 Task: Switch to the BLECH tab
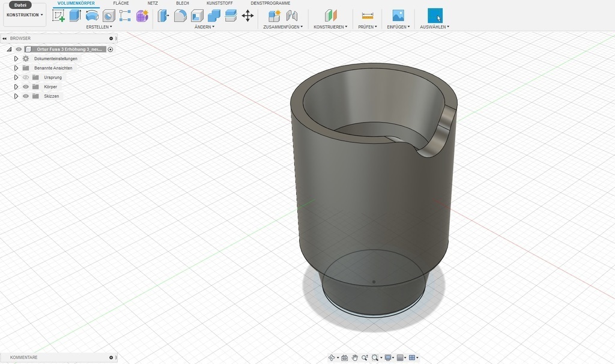(182, 3)
